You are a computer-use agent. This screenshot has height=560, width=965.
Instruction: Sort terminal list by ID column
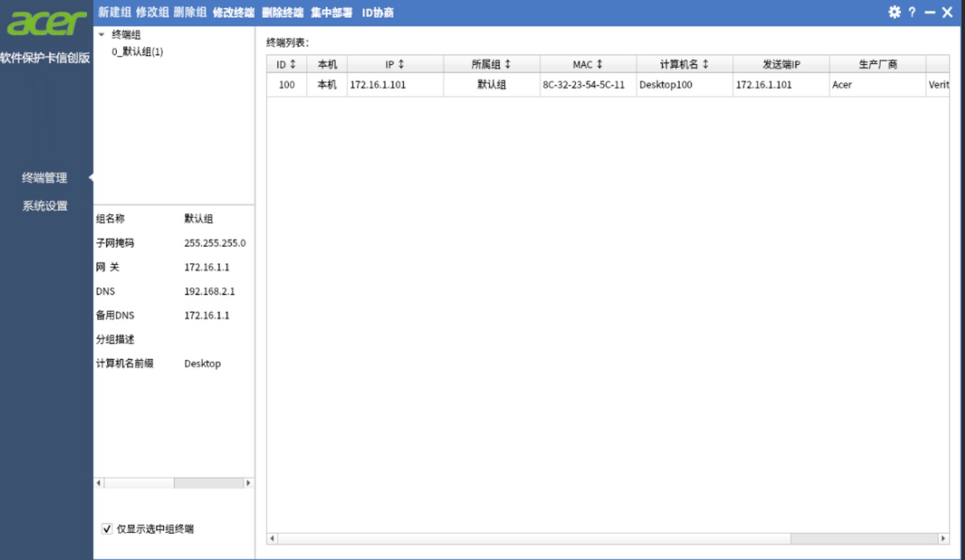click(286, 64)
